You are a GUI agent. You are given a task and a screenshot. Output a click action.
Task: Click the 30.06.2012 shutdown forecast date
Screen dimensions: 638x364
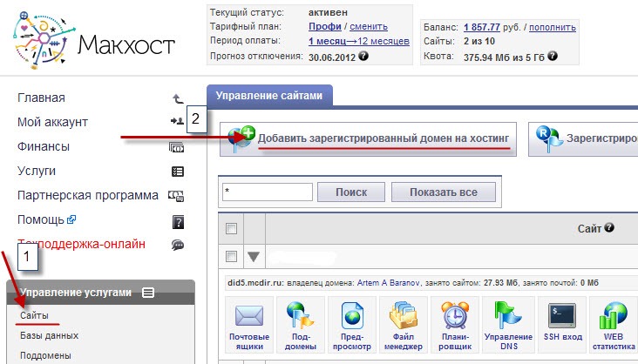click(332, 57)
